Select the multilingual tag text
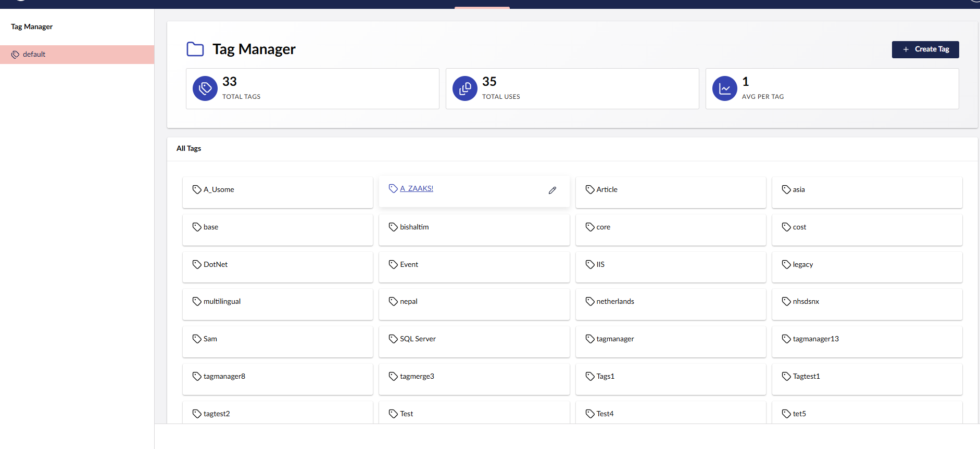 (222, 301)
